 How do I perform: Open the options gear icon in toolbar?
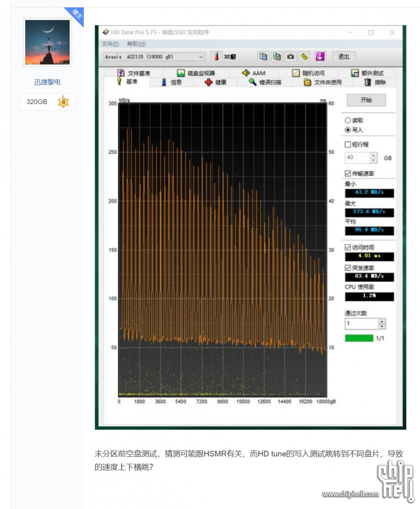[304, 57]
